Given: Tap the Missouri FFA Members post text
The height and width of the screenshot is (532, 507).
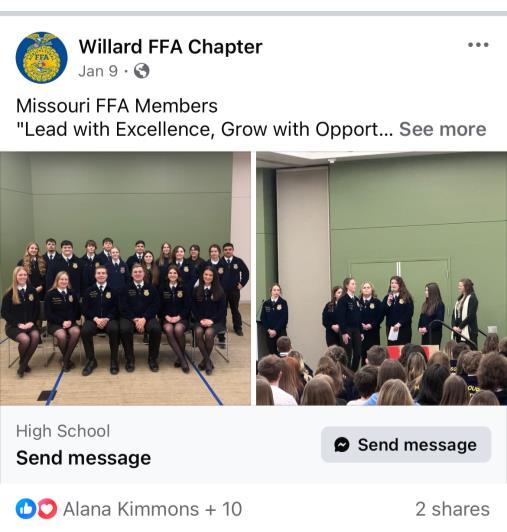Looking at the screenshot, I should [x=117, y=106].
